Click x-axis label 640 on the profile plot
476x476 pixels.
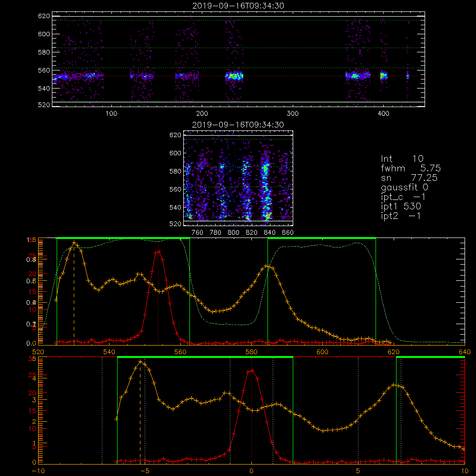pos(465,352)
